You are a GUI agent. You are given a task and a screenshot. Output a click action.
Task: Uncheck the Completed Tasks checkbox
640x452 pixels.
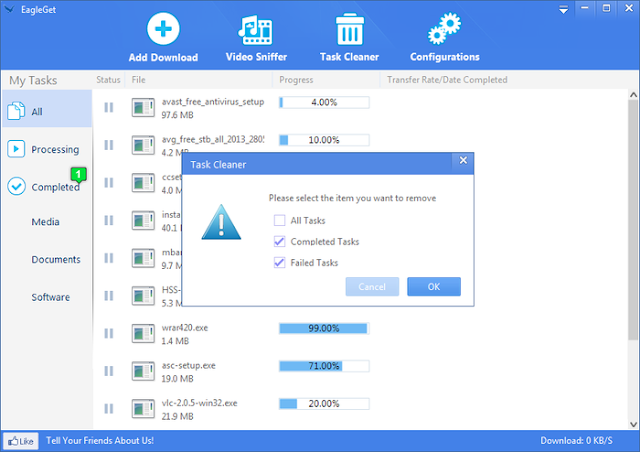tap(280, 241)
